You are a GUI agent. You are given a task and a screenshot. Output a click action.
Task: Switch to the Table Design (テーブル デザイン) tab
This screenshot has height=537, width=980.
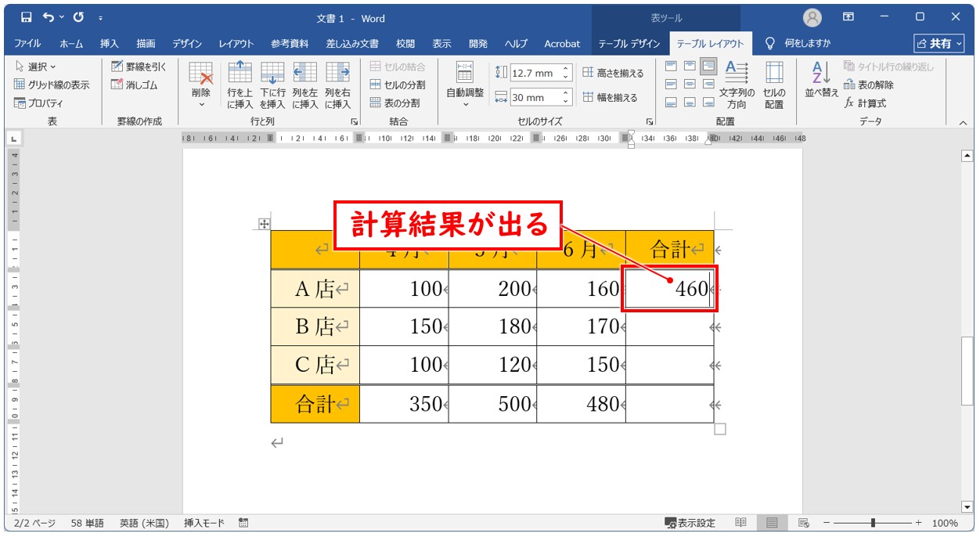tap(629, 44)
